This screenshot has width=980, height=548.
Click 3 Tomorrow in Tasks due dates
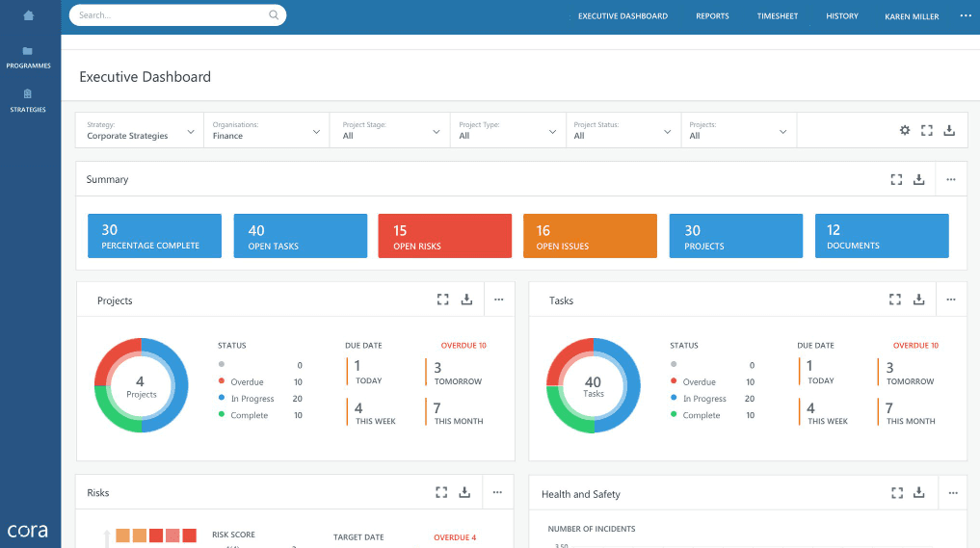coord(906,373)
